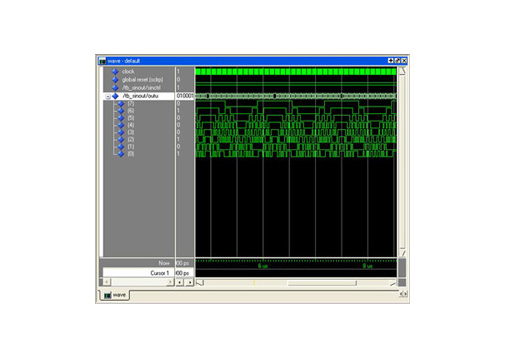Click the diamond icon for bit (1)
Image resolution: width=508 pixels, height=362 pixels.
click(x=121, y=147)
